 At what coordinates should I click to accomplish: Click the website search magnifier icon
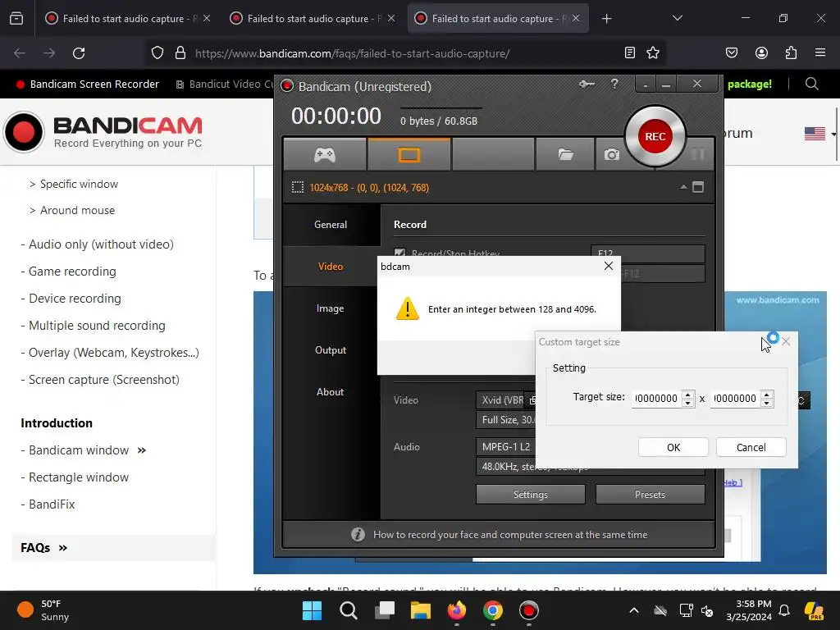(x=811, y=84)
